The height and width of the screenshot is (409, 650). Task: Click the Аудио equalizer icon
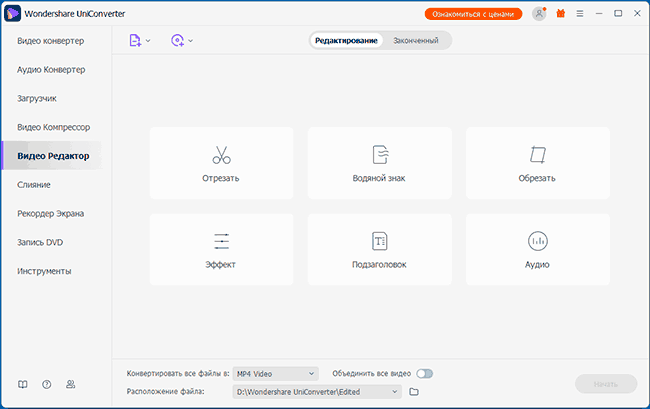pos(538,241)
